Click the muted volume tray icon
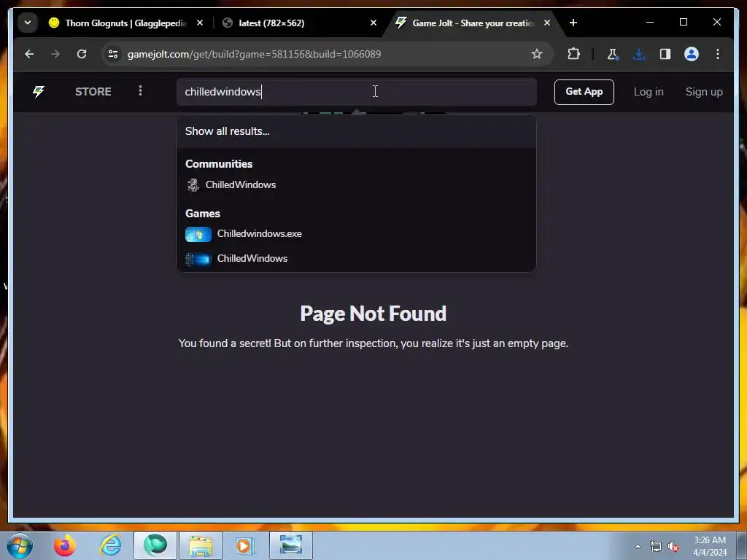Viewport: 747px width, 560px height. coord(673,546)
